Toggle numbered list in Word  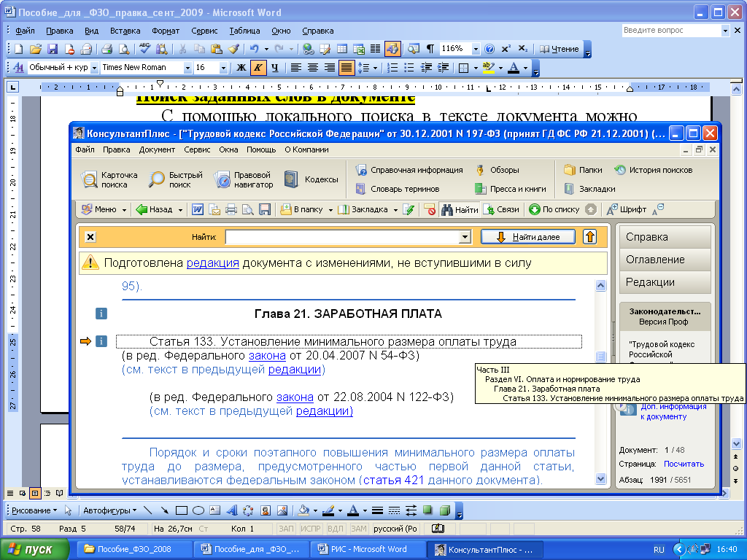point(392,68)
